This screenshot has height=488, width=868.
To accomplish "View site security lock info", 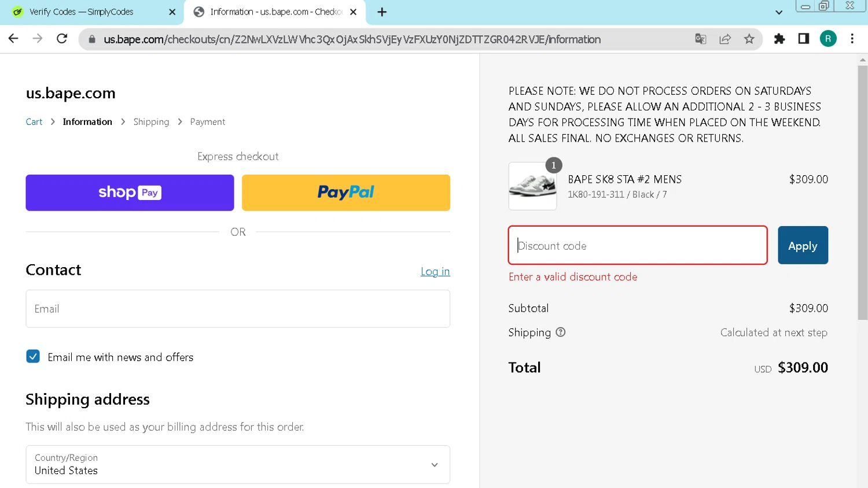I will [x=91, y=39].
